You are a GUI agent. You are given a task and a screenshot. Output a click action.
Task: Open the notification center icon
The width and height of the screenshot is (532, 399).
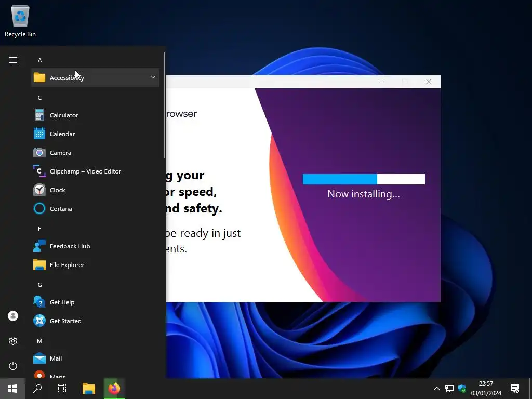tap(515, 389)
